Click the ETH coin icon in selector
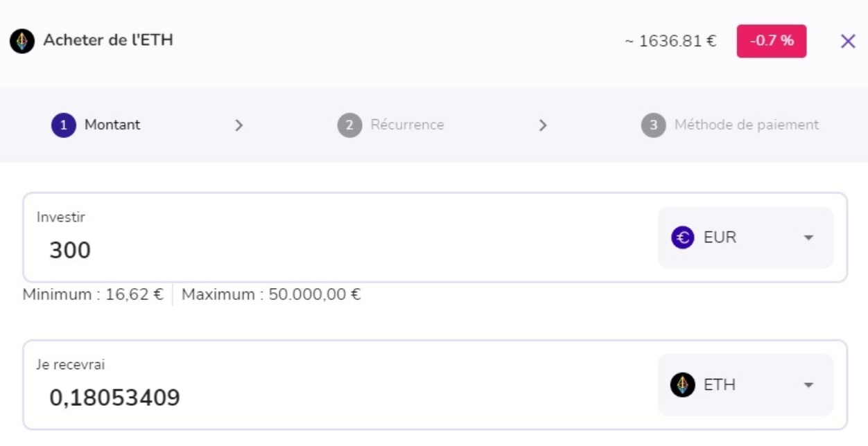This screenshot has width=868, height=446. point(682,385)
